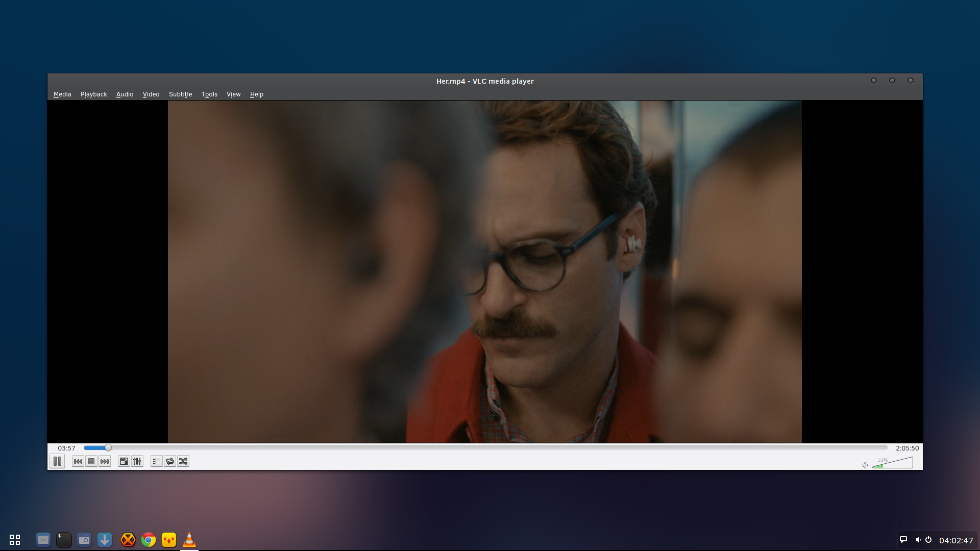Open the power menu tray icon

928,540
